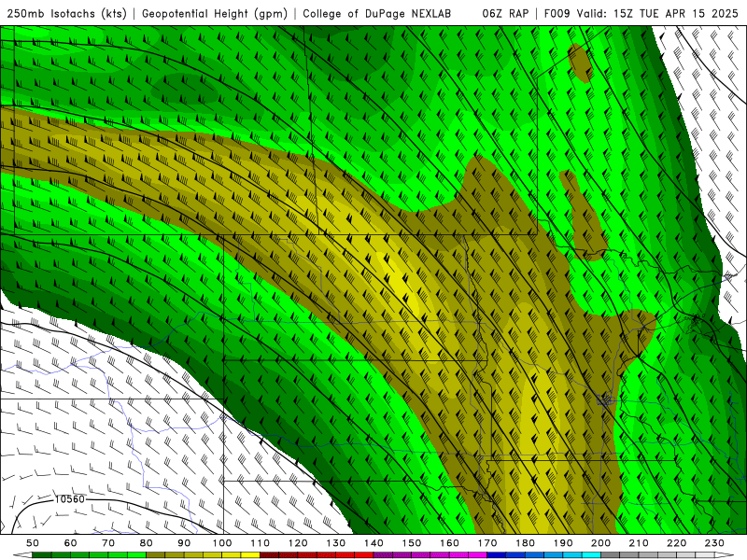Click the color bar's left arrow end

(x=22, y=555)
